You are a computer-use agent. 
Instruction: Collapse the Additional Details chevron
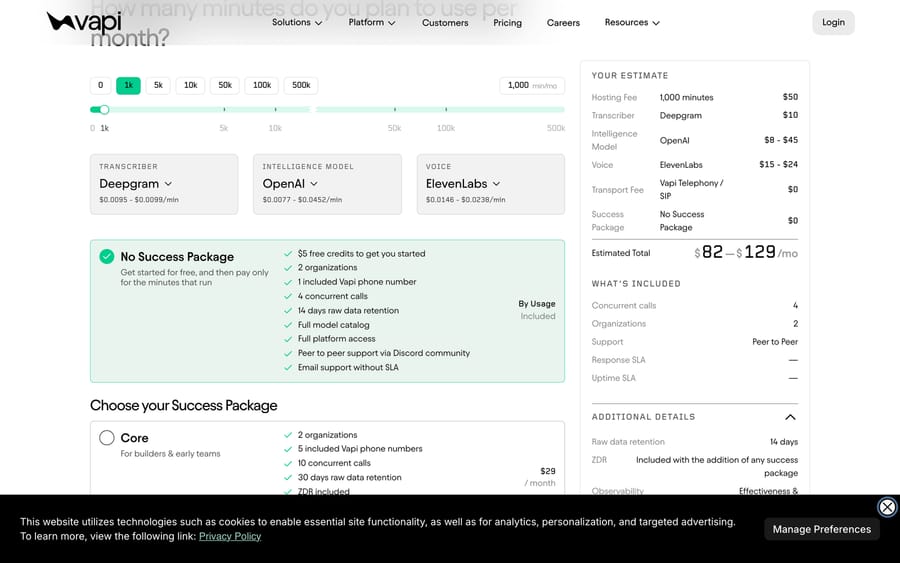point(790,417)
